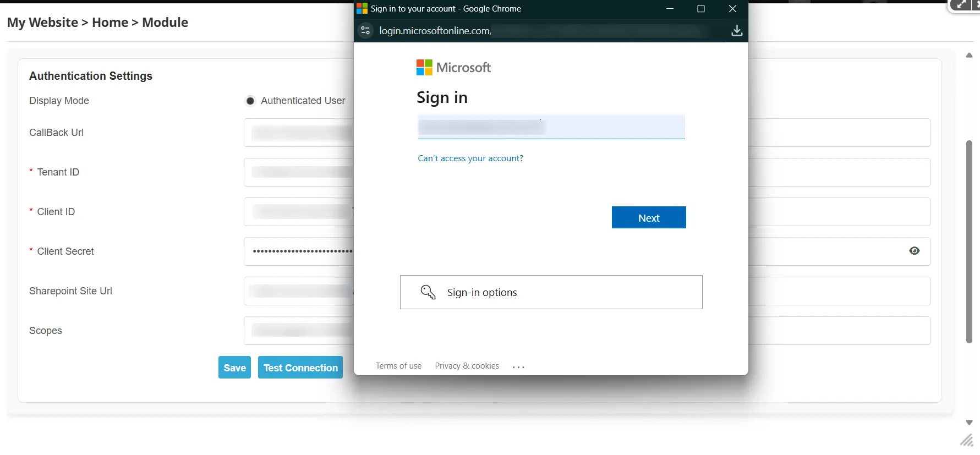Click the Scopes input field
This screenshot has width=980, height=455.
[587, 331]
